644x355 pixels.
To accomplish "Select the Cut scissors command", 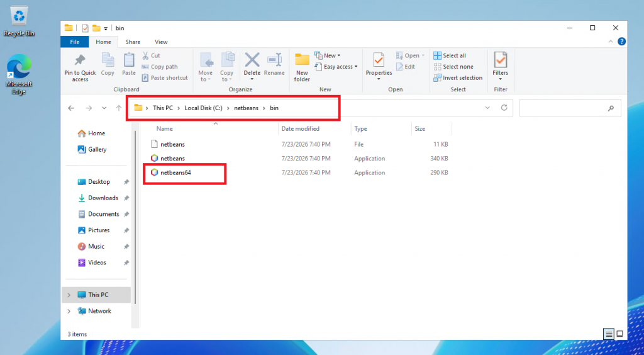I will 151,55.
